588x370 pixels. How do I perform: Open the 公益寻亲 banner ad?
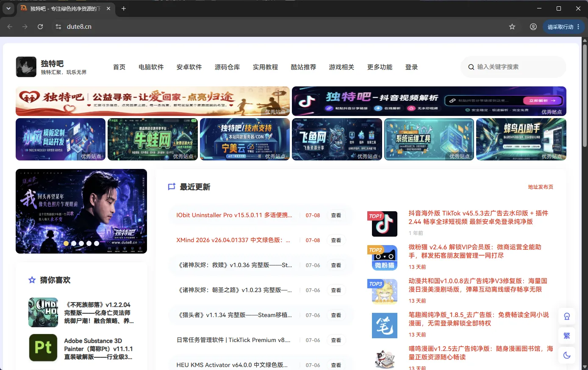point(153,101)
